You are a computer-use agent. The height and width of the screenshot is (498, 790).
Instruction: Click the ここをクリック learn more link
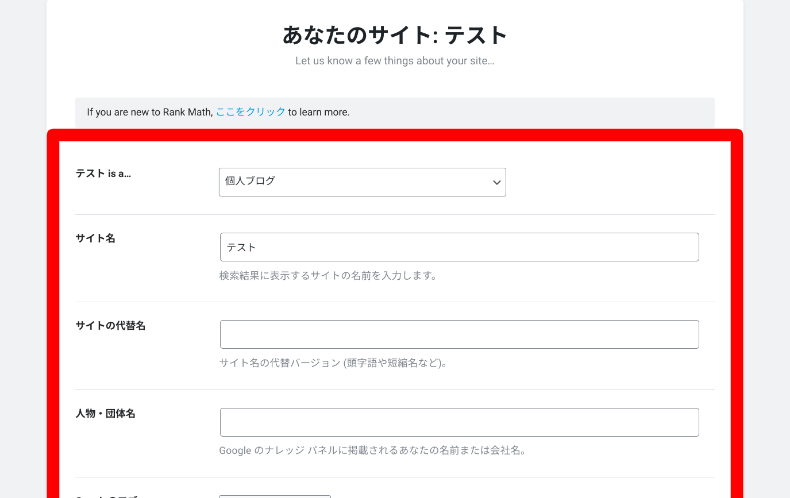click(250, 112)
